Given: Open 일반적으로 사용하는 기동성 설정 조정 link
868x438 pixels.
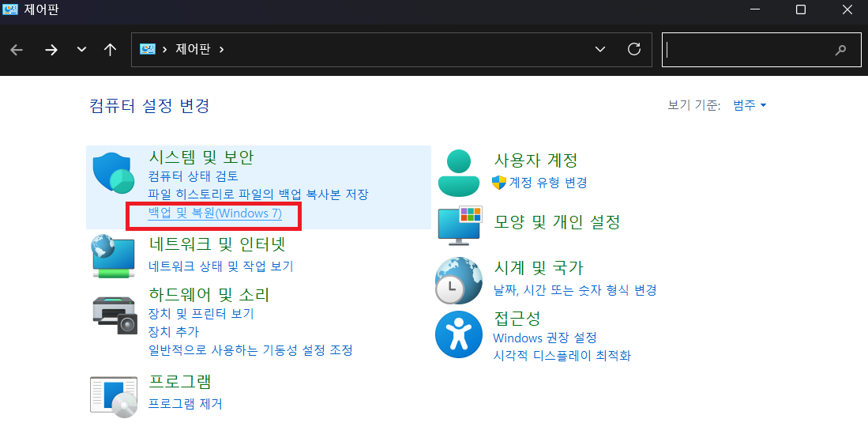Looking at the screenshot, I should click(250, 350).
